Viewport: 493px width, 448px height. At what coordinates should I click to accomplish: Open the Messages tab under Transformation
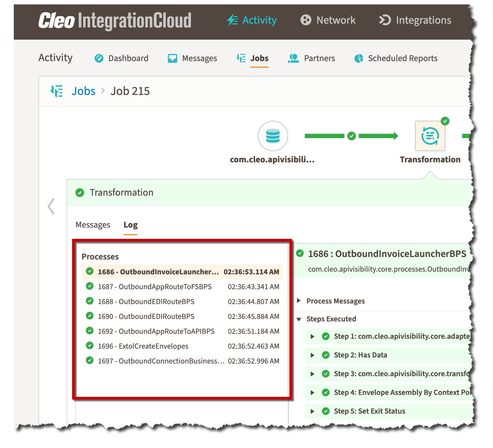[93, 225]
